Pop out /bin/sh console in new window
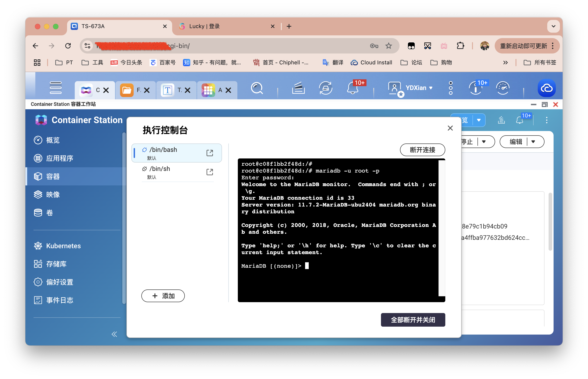The height and width of the screenshot is (379, 588). point(210,172)
